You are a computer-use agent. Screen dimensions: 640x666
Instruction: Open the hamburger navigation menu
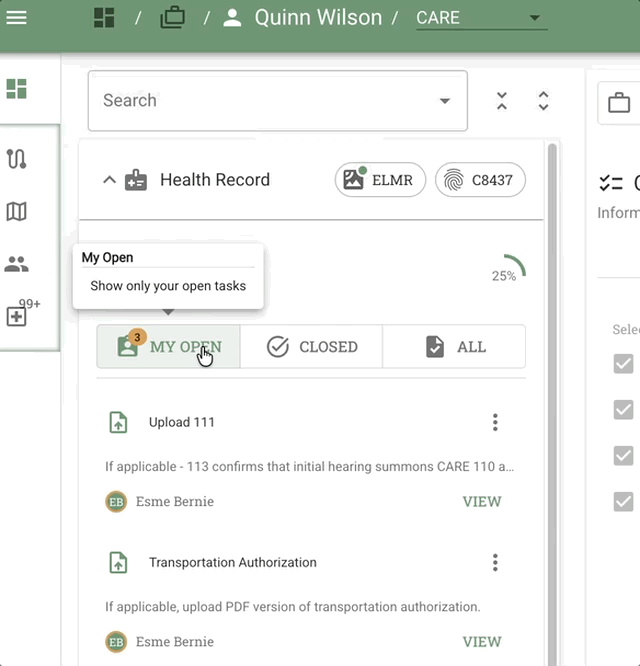[x=17, y=18]
